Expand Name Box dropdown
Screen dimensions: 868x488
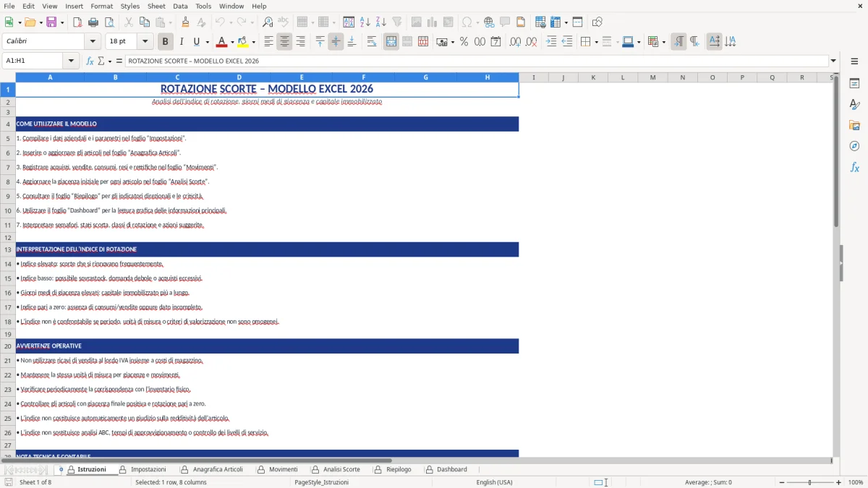[x=72, y=61]
